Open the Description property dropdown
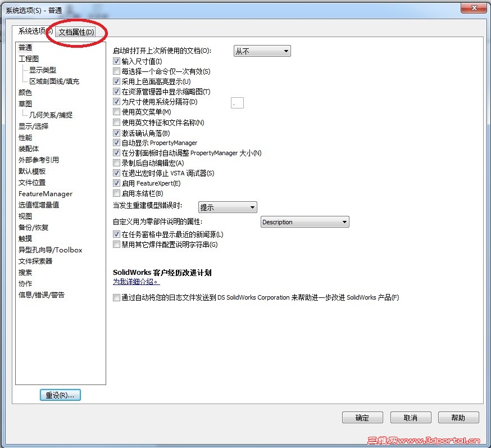This screenshot has width=491, height=448. click(x=304, y=221)
